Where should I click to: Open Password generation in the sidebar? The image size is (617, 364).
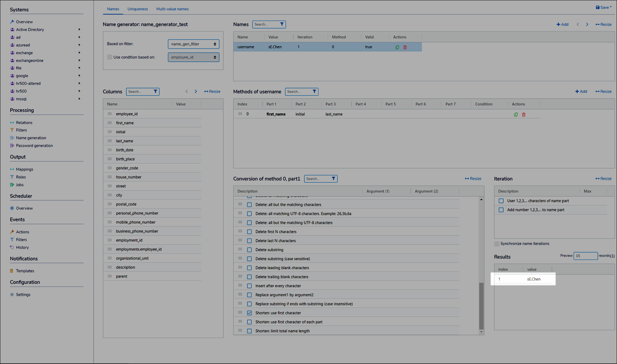[34, 146]
